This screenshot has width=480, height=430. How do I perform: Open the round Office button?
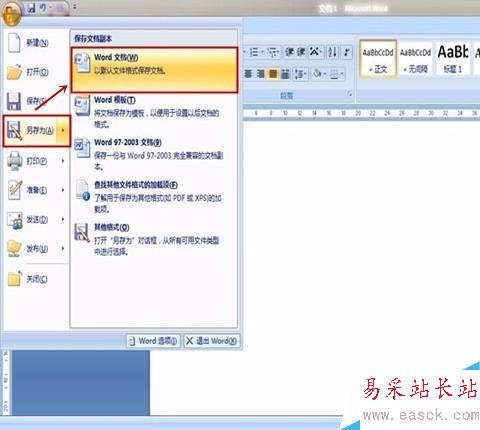[11, 13]
